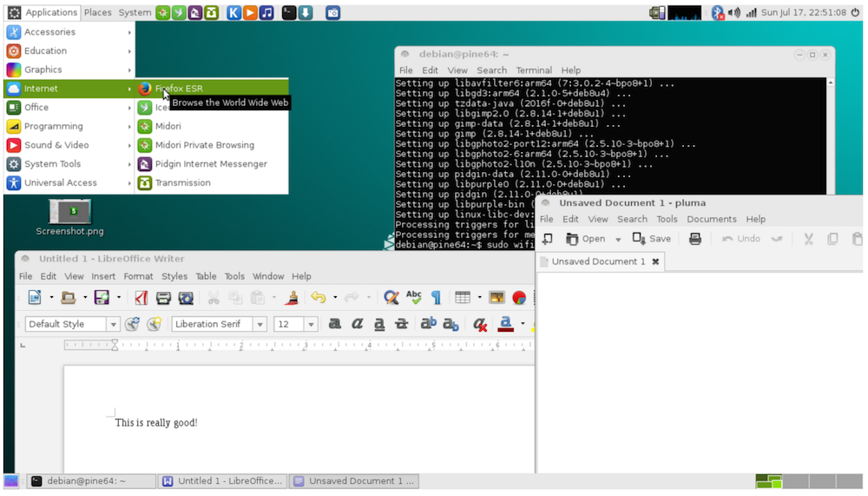Click the print icon in pluma toolbar

point(695,239)
